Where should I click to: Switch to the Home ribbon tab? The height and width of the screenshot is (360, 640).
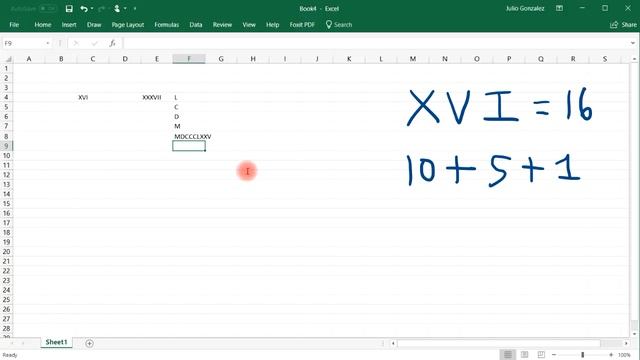coord(43,24)
